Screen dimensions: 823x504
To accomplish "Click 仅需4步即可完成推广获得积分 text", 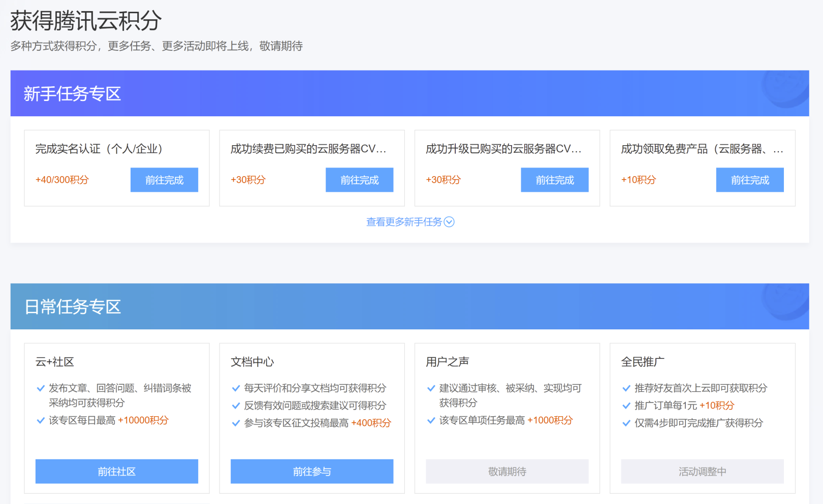I will (x=699, y=423).
